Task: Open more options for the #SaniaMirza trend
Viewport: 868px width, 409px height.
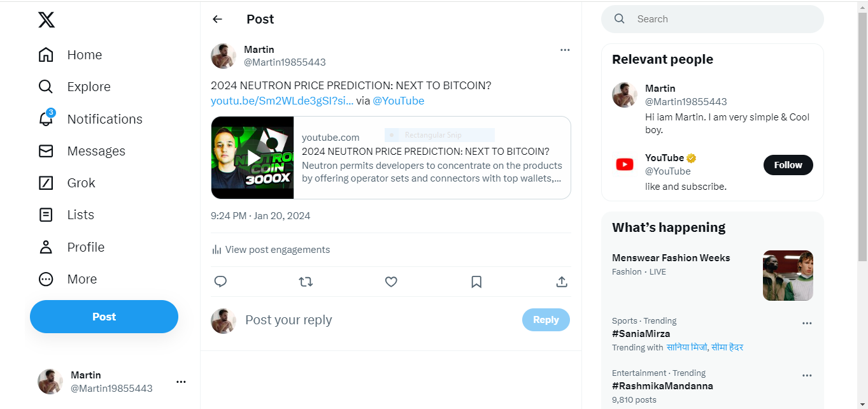Action: (x=807, y=323)
